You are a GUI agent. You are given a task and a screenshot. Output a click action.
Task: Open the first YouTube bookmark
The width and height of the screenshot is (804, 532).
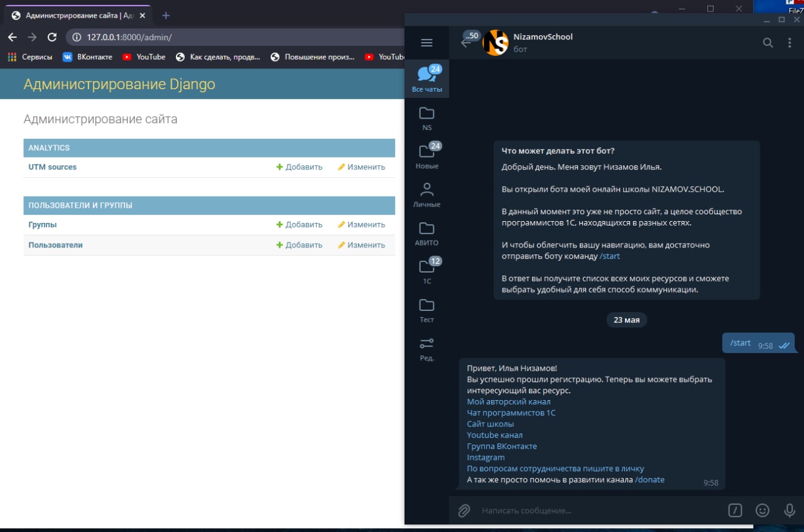144,57
